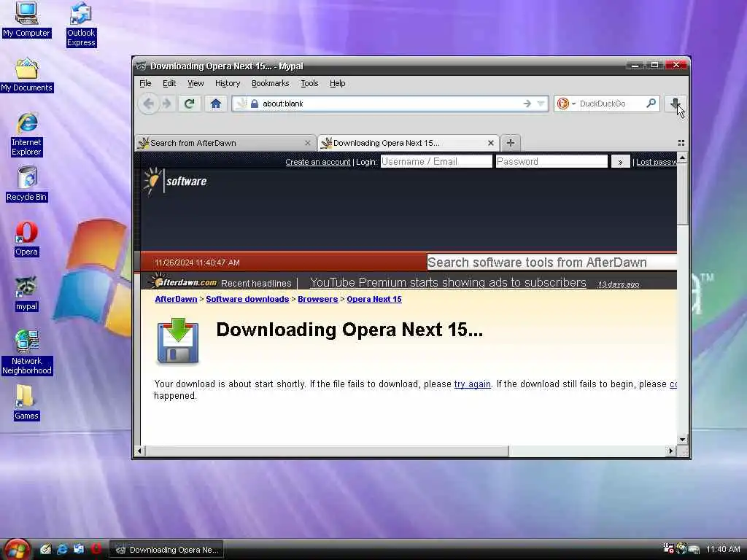Image resolution: width=747 pixels, height=560 pixels.
Task: Follow the Lost password link
Action: [x=656, y=162]
